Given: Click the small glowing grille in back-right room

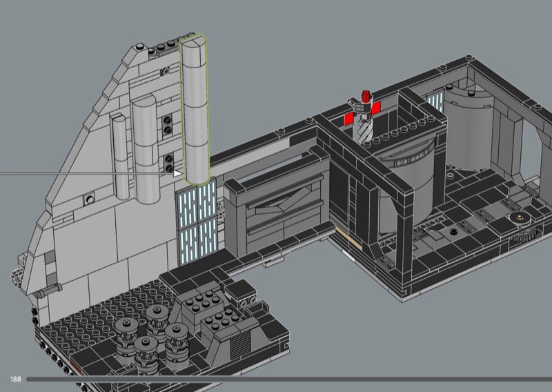Looking at the screenshot, I should point(435,104).
